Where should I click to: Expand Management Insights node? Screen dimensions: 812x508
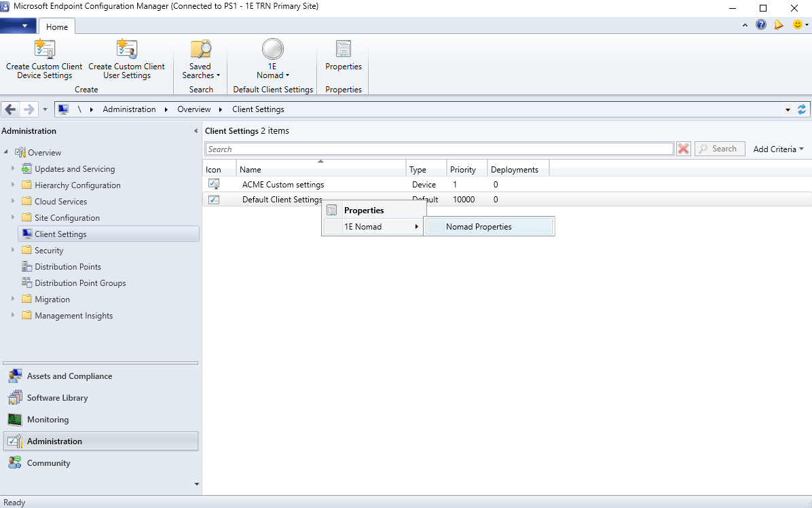pos(13,315)
